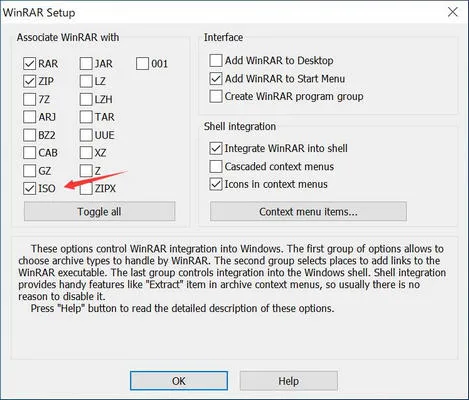The width and height of the screenshot is (469, 400).
Task: Select the UUE checkbox
Action: click(x=86, y=135)
